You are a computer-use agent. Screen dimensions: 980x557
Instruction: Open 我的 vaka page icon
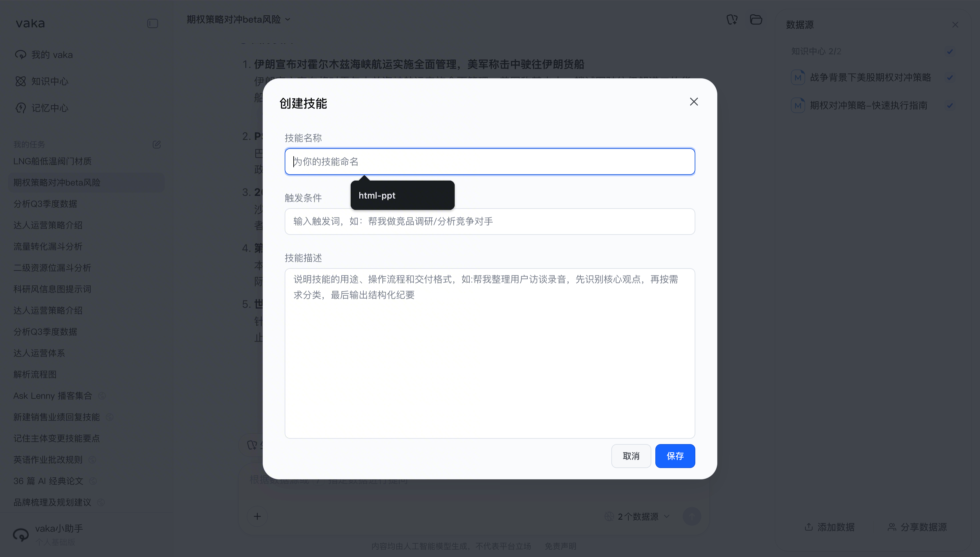coord(21,55)
